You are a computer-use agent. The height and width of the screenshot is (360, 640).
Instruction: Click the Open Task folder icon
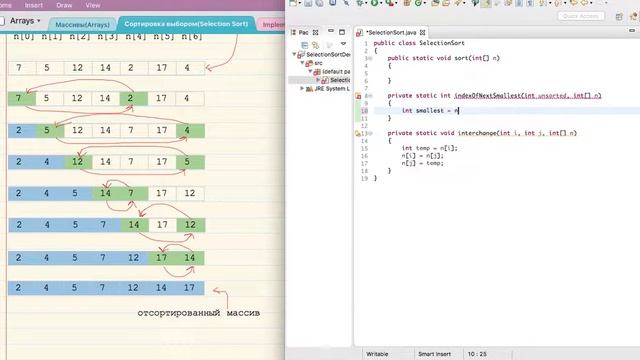pyautogui.click(x=446, y=3)
